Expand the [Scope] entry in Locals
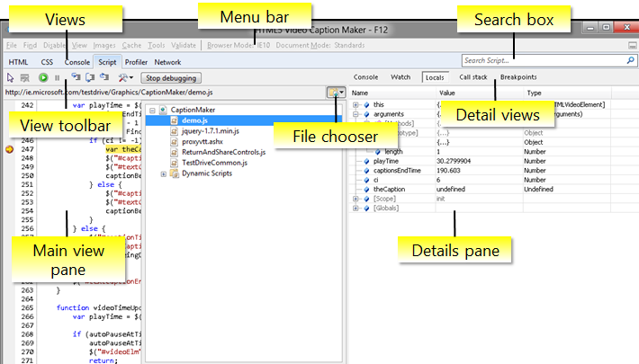 (355, 199)
